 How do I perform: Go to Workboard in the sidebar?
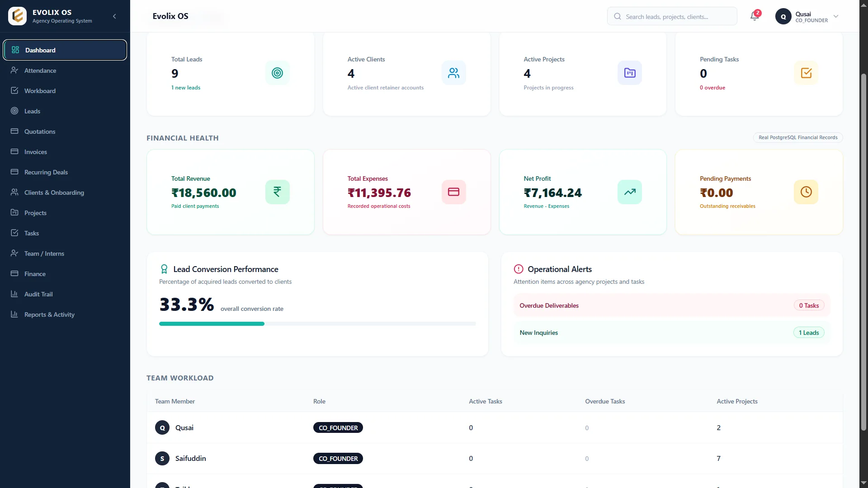pyautogui.click(x=65, y=91)
